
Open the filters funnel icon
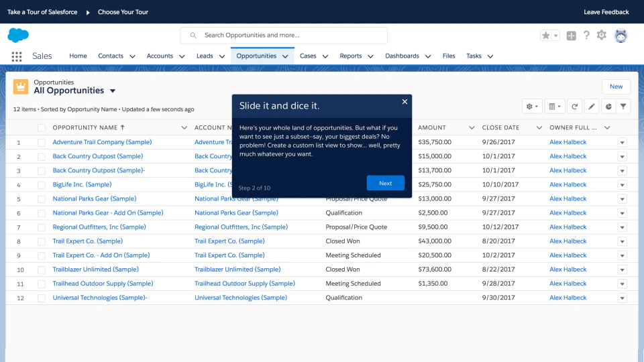(623, 107)
